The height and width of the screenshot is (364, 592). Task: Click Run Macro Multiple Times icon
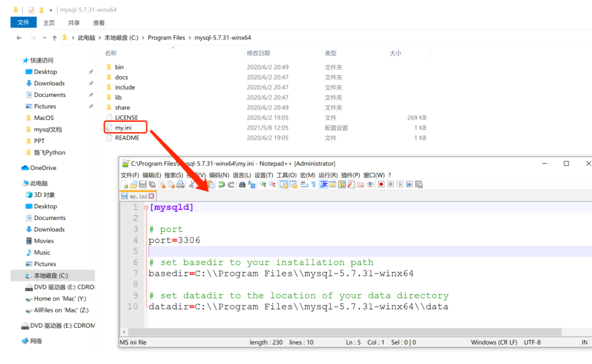(x=409, y=185)
